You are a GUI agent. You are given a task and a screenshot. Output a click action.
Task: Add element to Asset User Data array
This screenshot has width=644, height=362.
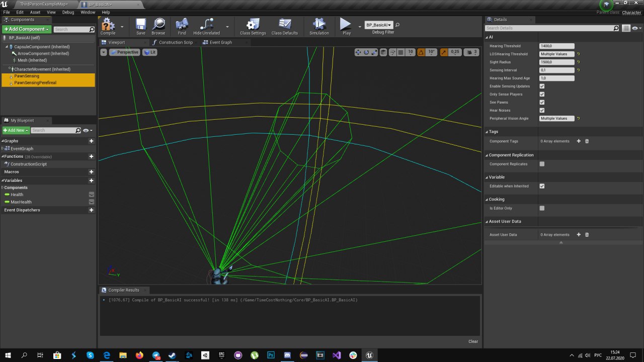tap(579, 235)
